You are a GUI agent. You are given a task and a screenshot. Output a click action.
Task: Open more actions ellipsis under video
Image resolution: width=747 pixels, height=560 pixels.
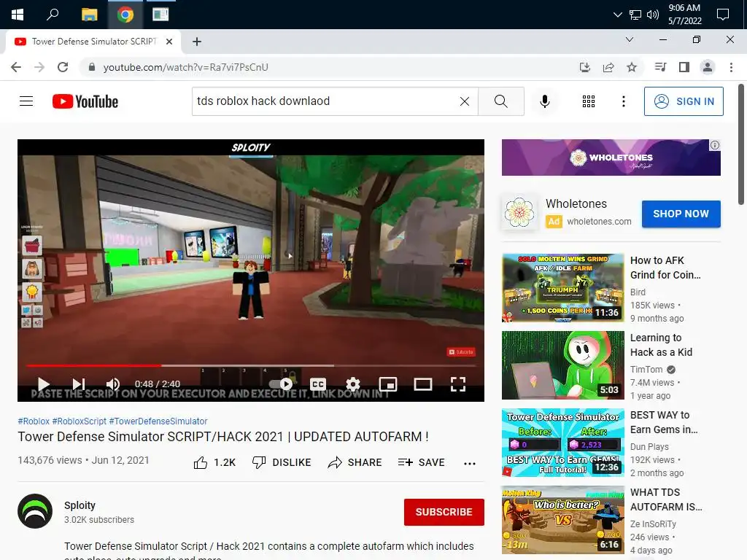tap(470, 463)
